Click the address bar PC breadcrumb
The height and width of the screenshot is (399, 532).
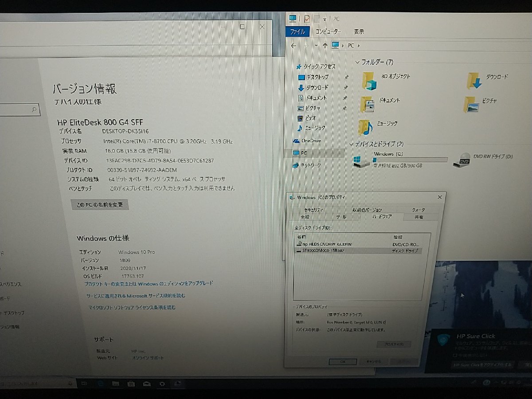pyautogui.click(x=351, y=45)
